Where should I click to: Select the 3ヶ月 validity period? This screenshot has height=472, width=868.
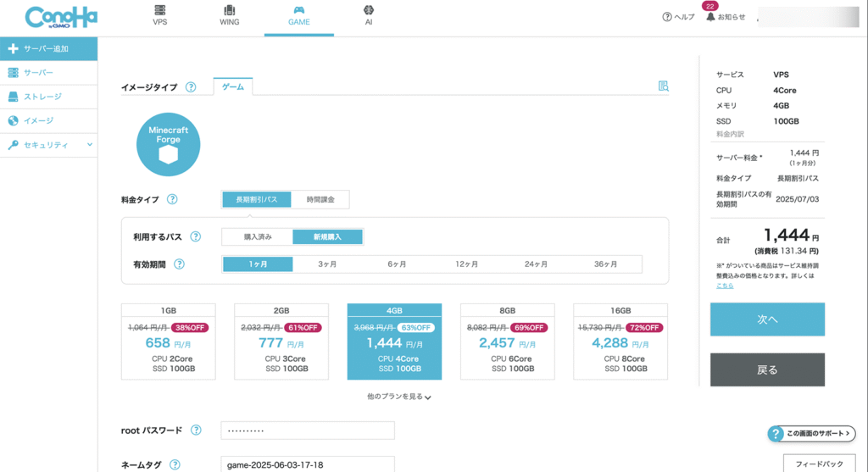(x=327, y=264)
